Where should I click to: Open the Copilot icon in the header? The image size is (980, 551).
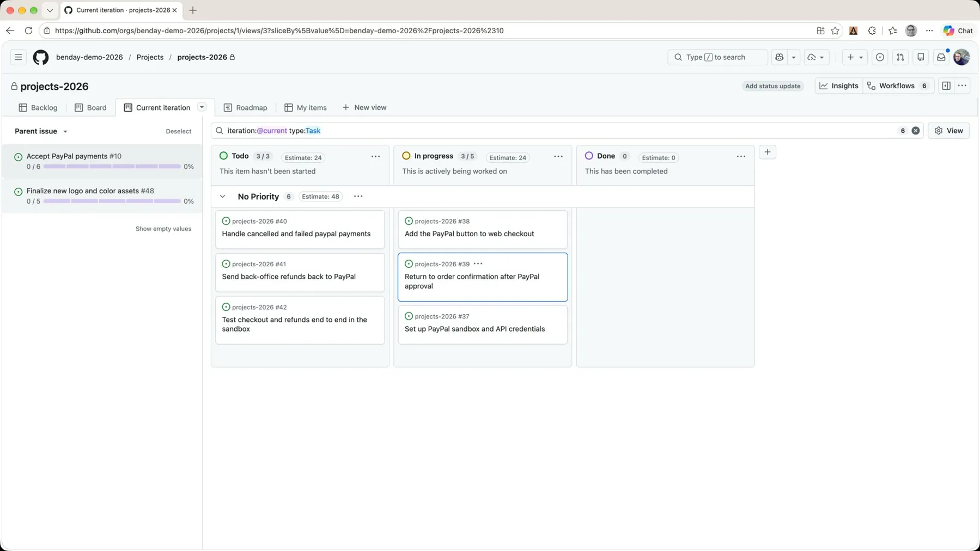point(780,57)
